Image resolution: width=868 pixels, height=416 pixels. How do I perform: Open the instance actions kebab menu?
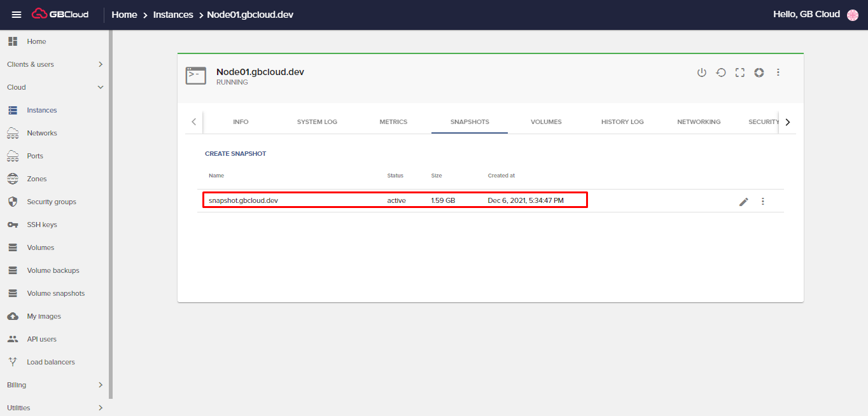(778, 73)
